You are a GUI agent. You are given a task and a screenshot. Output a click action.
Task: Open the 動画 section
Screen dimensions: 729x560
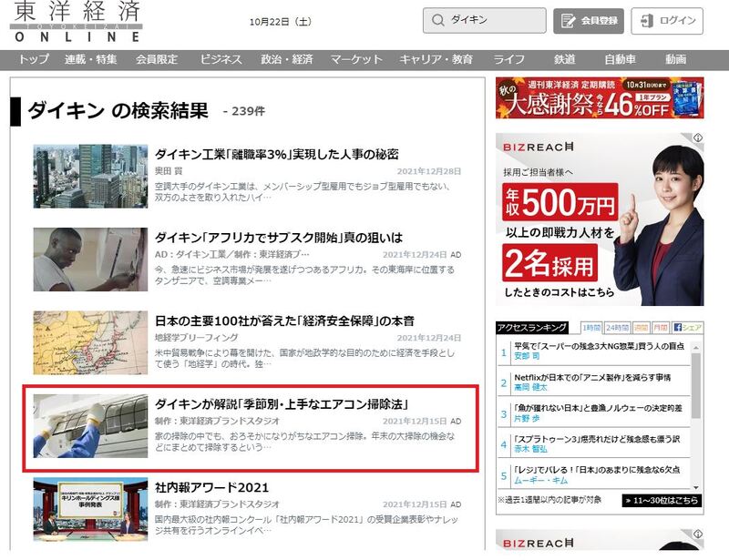point(675,59)
